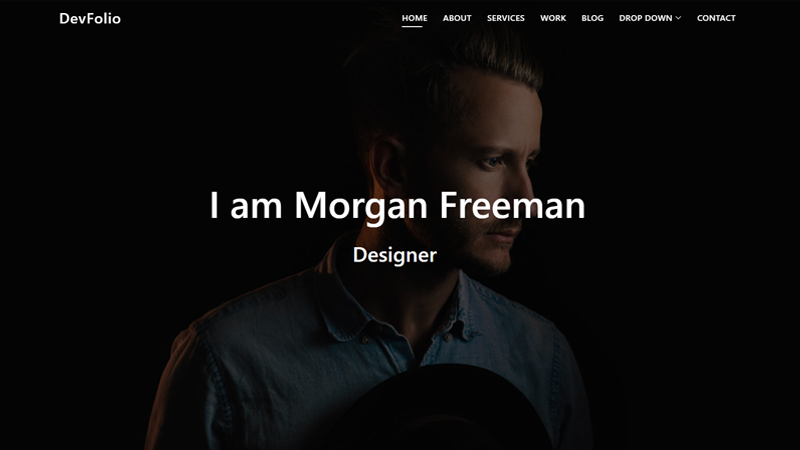Go to the Home nav link
This screenshot has height=450, width=800.
414,18
